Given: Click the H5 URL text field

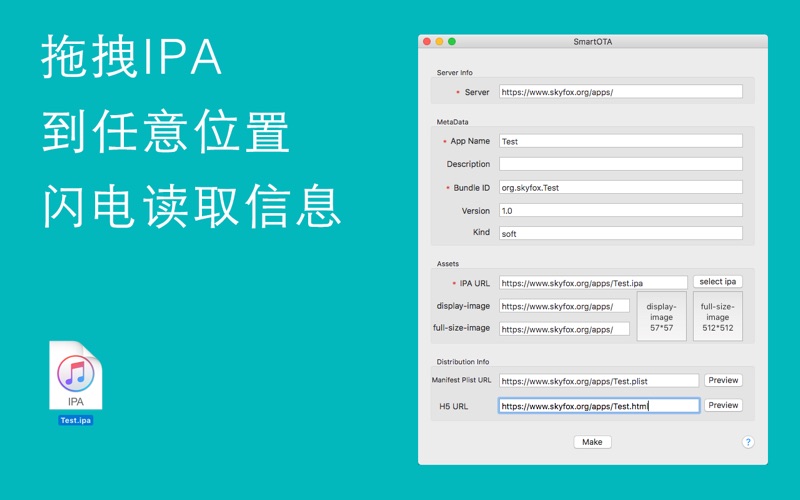Looking at the screenshot, I should tap(598, 406).
